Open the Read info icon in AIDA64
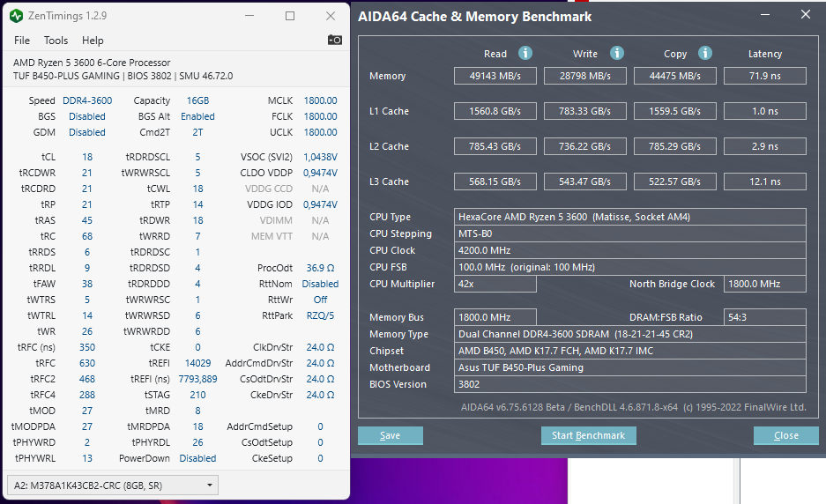 click(x=525, y=53)
